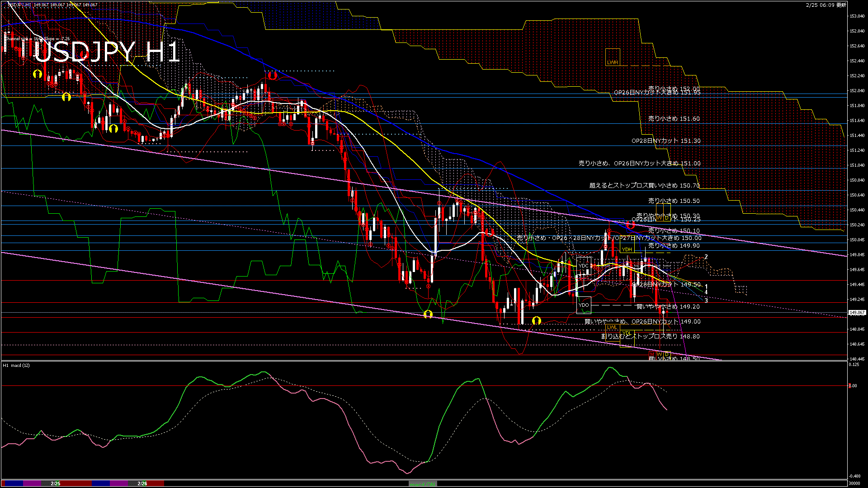
Task: Click the 2/25 06:09 更新 timestamp
Action: pyautogui.click(x=826, y=5)
